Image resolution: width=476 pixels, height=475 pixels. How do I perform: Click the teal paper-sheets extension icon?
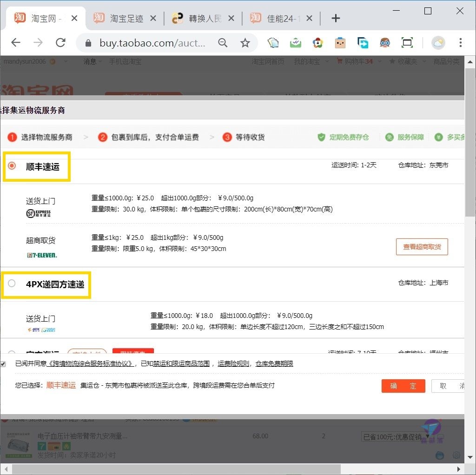coord(273,42)
